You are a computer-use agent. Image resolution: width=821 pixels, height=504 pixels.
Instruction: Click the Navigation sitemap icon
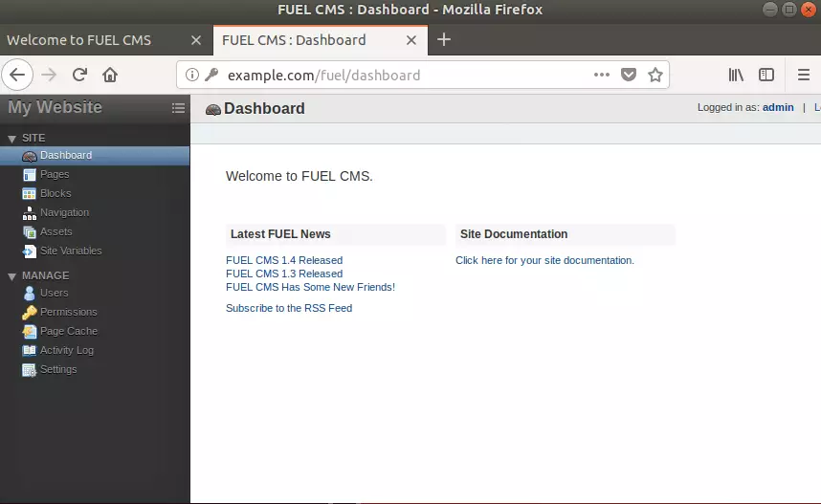click(30, 213)
